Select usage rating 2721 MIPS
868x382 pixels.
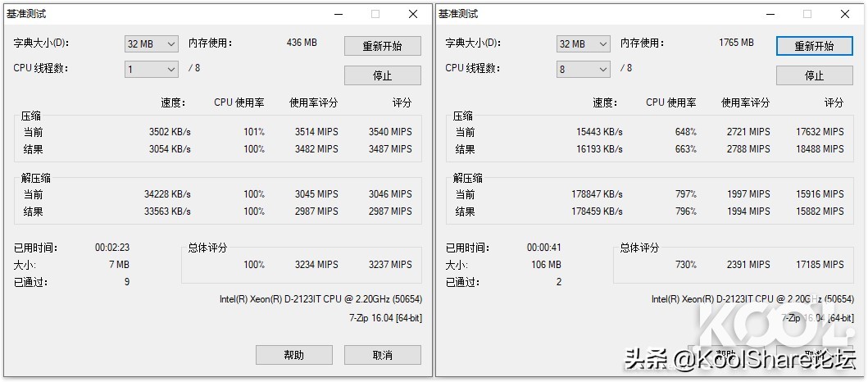[748, 132]
